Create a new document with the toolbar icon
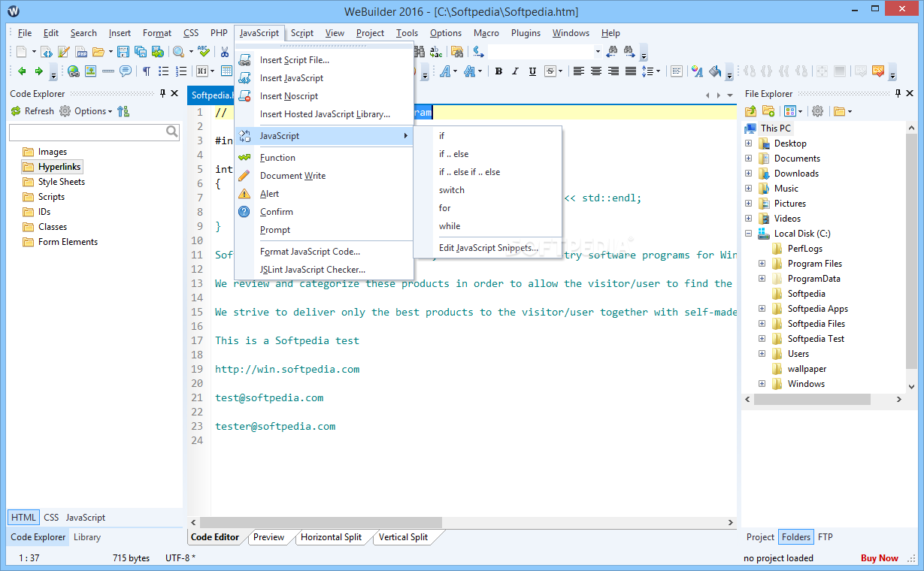 click(21, 52)
